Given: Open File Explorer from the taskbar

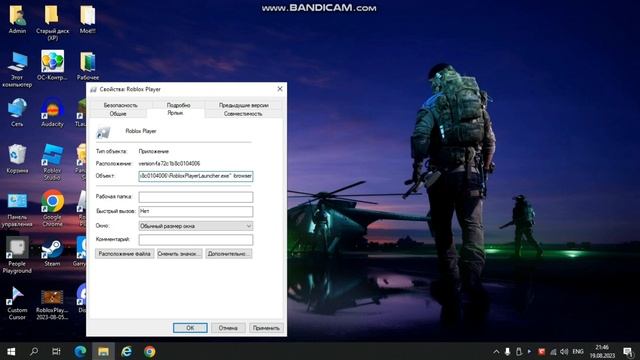Looking at the screenshot, I should pos(103,351).
